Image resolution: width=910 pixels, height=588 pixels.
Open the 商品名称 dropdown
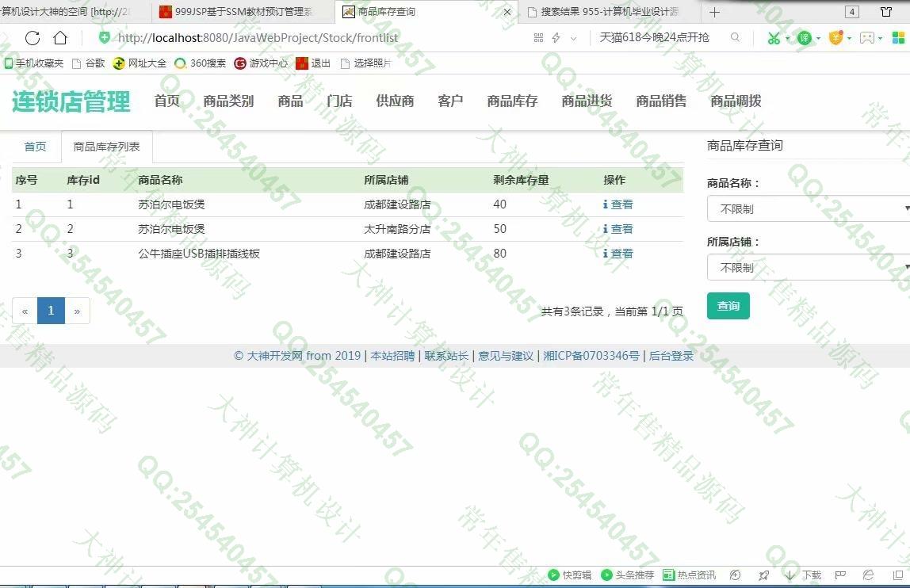coord(809,209)
